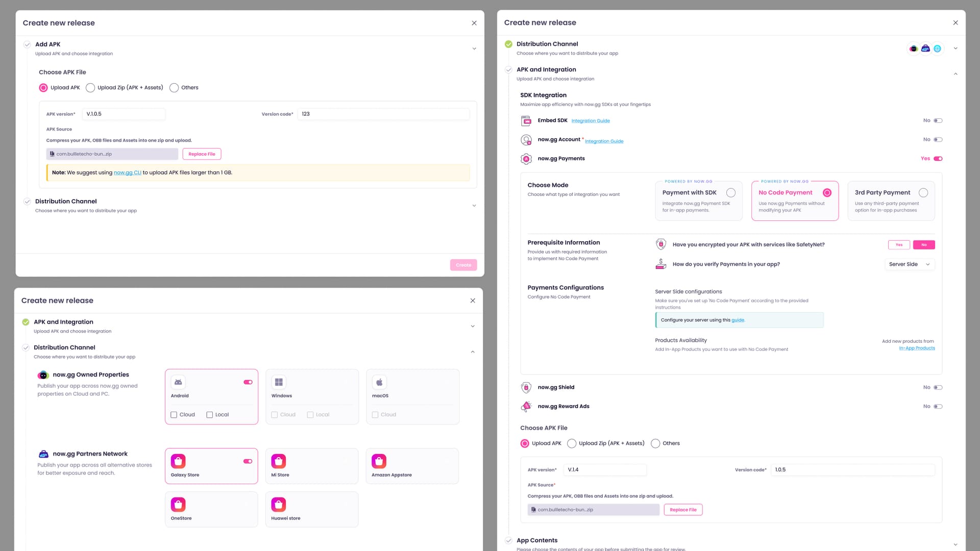Select the Galaxy Store icon
The width and height of the screenshot is (980, 551).
[178, 461]
